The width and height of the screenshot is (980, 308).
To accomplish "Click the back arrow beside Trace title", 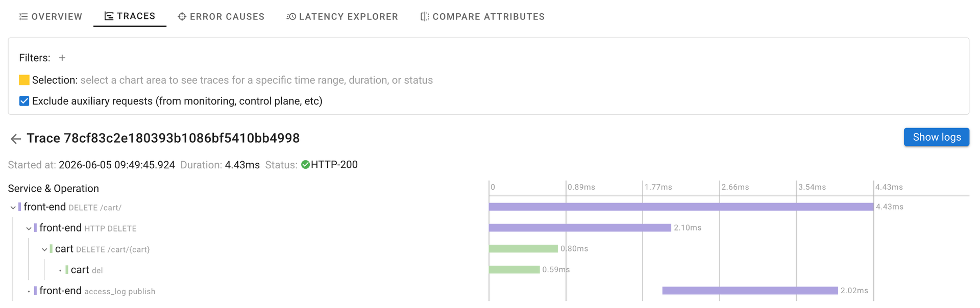I will tap(16, 139).
